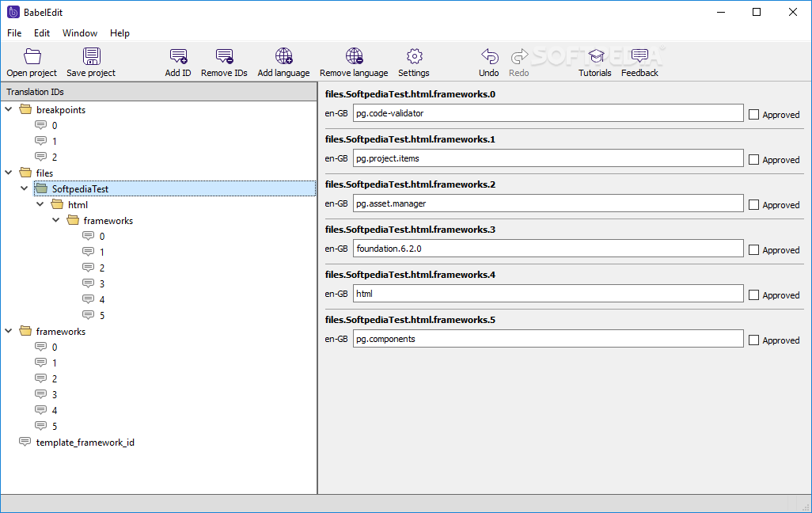Tick Approved for pg.components
This screenshot has height=513, width=812.
pyautogui.click(x=754, y=340)
